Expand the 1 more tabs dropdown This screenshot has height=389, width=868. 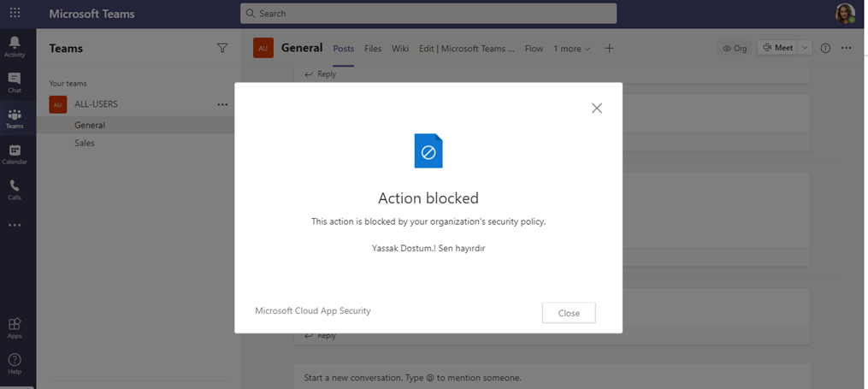point(572,49)
